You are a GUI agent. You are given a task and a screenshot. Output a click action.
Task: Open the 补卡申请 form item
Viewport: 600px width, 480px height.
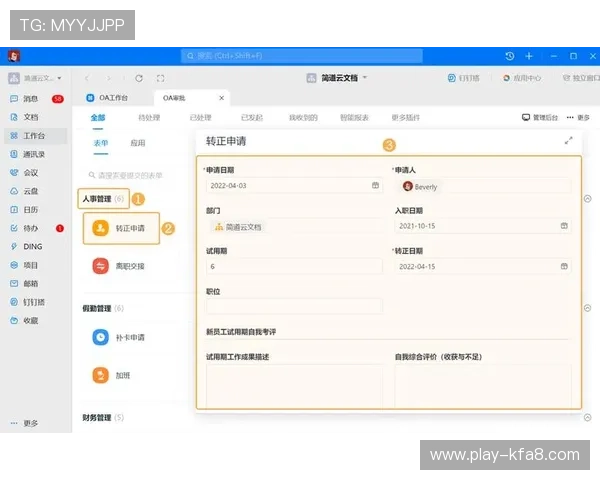119,337
